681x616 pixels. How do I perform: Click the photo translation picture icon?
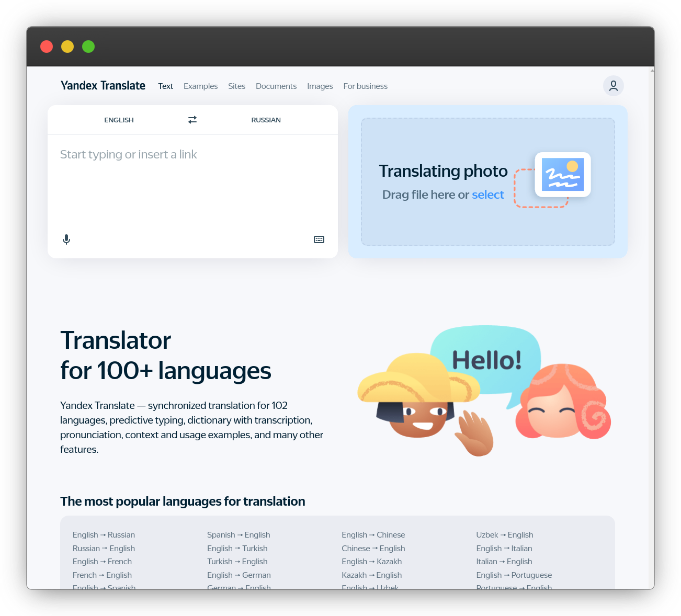[563, 175]
